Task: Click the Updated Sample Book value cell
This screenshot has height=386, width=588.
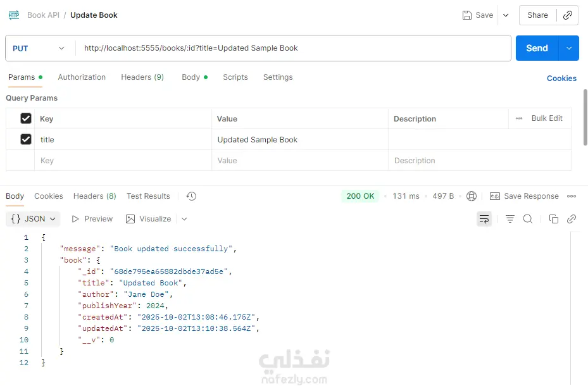Action: [x=300, y=139]
